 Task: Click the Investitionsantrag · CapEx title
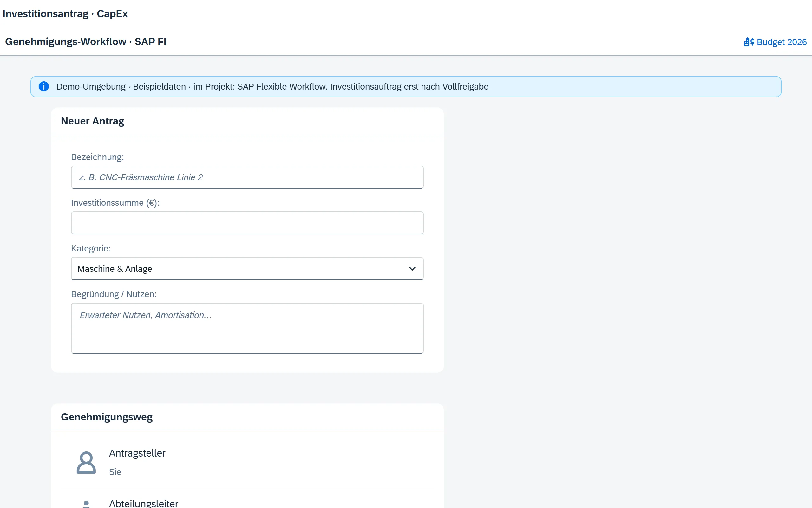pyautogui.click(x=65, y=14)
